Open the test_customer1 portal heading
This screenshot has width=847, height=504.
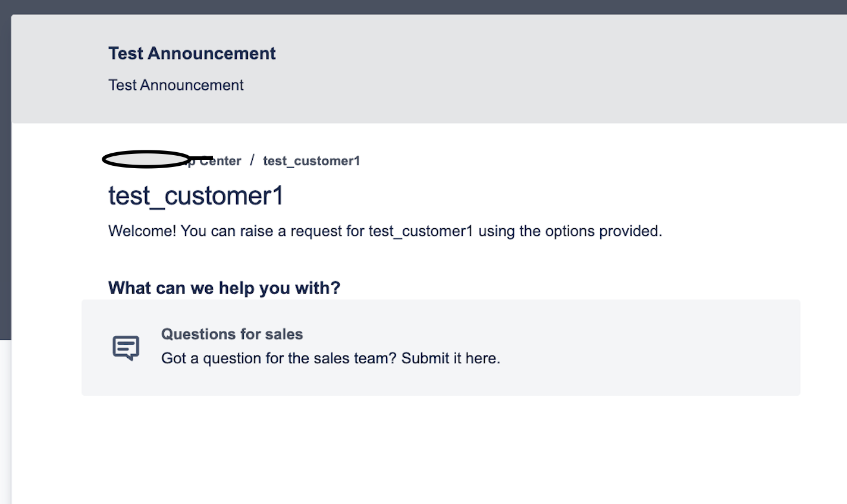click(196, 196)
